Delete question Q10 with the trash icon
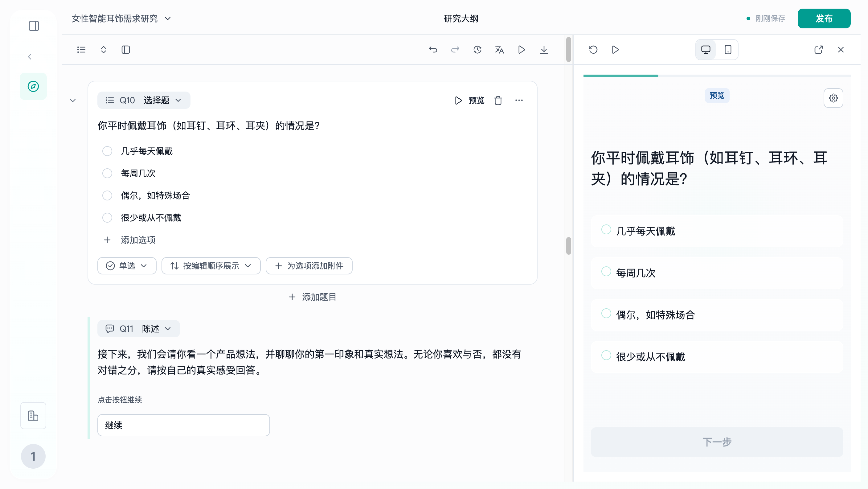 tap(498, 101)
